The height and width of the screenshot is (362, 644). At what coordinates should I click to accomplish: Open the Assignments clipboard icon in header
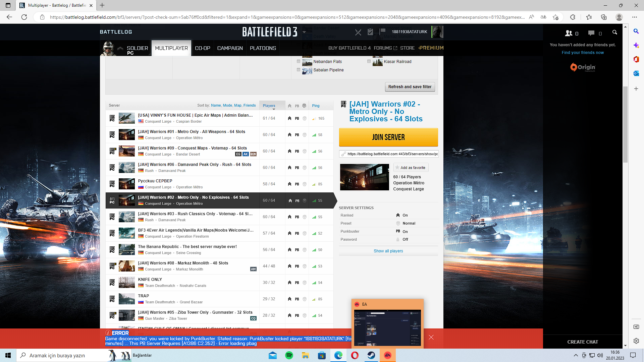pyautogui.click(x=370, y=32)
